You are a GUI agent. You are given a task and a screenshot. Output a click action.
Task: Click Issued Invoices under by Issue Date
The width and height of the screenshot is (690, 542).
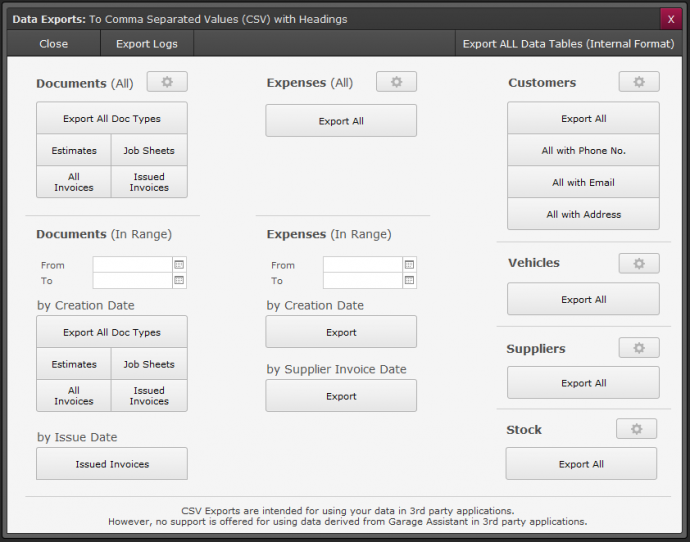112,464
